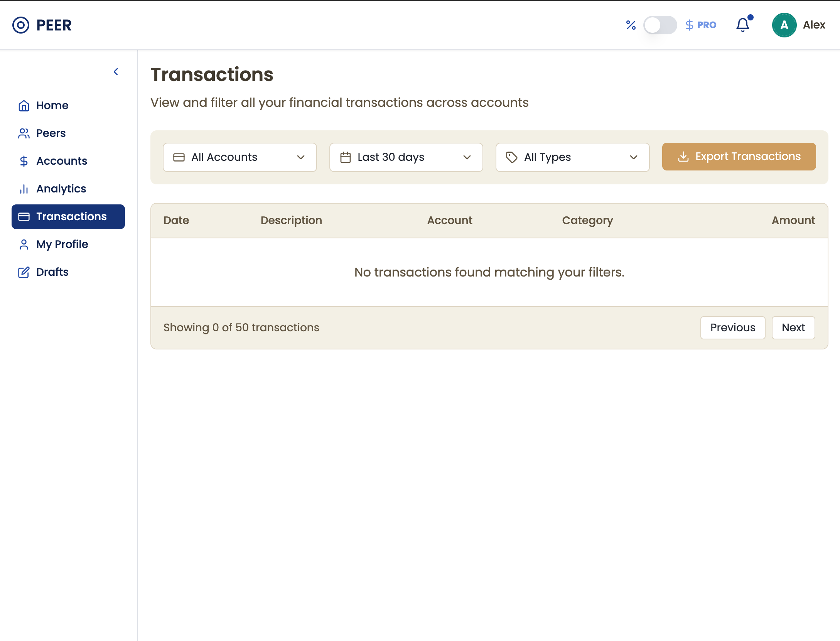Image resolution: width=840 pixels, height=641 pixels.
Task: Click the percent mode icon
Action: click(x=631, y=25)
